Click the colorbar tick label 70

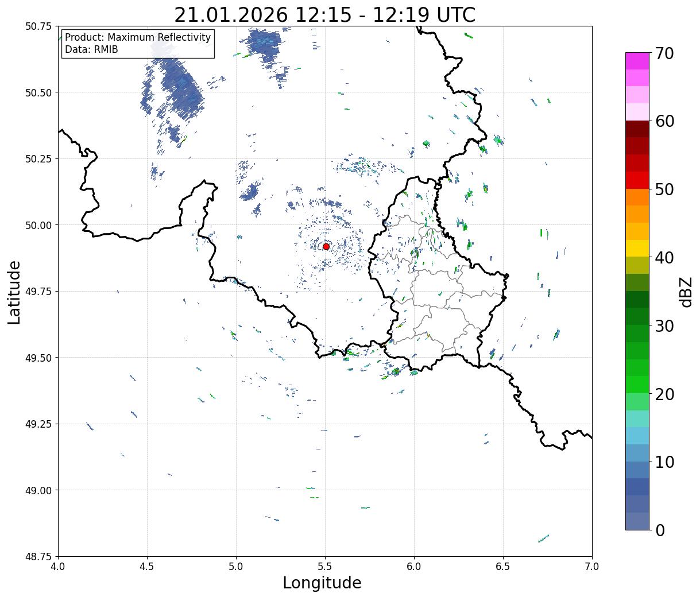[x=664, y=53]
